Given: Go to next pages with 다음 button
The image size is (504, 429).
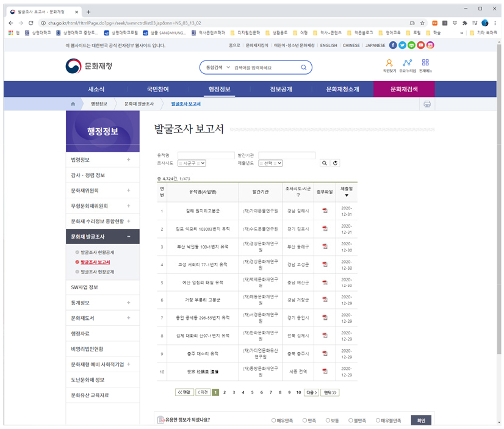Looking at the screenshot, I should [x=311, y=392].
